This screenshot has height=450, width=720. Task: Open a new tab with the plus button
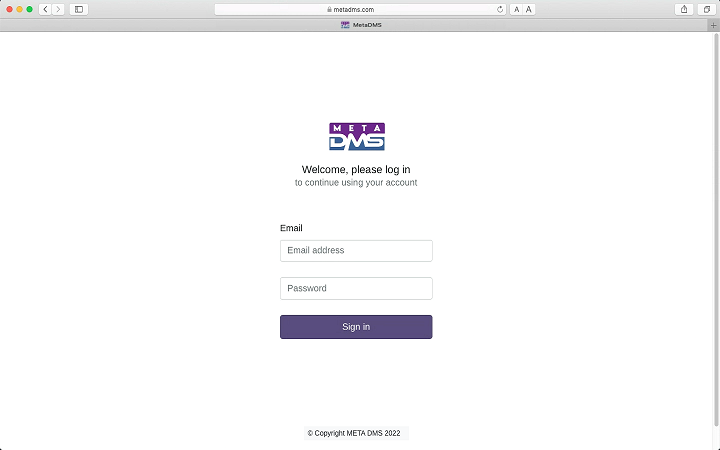click(713, 25)
